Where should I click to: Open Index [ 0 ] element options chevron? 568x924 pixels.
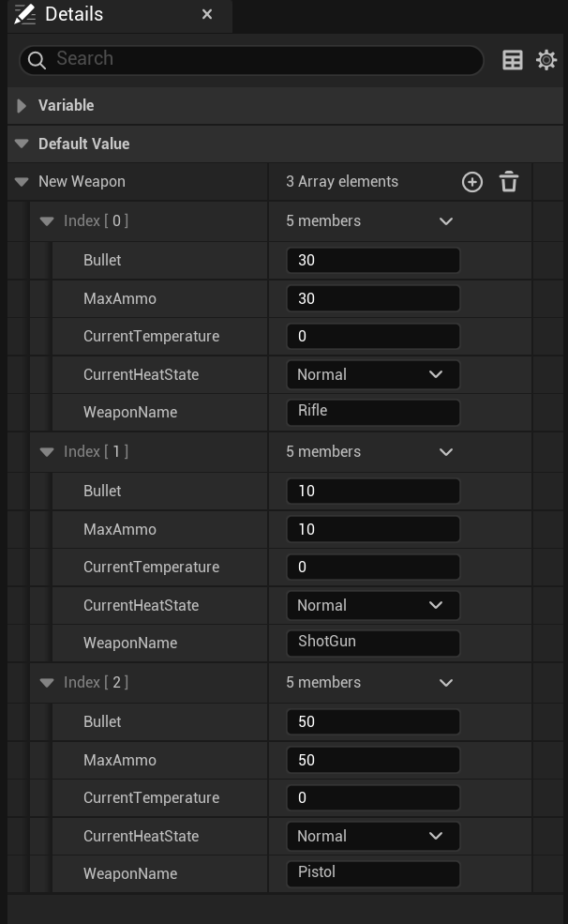click(446, 221)
